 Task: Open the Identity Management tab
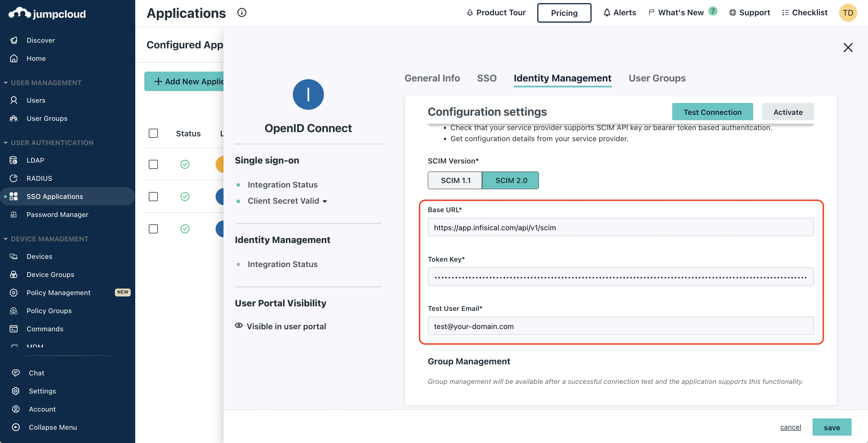pyautogui.click(x=562, y=78)
